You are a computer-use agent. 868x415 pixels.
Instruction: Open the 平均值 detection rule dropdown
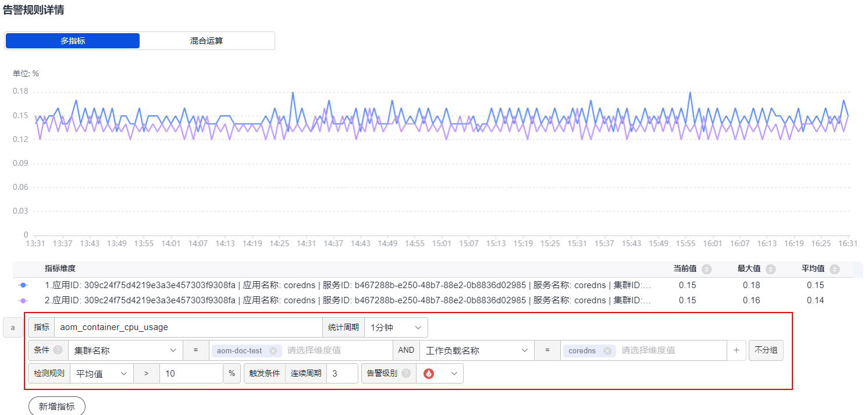click(x=102, y=374)
